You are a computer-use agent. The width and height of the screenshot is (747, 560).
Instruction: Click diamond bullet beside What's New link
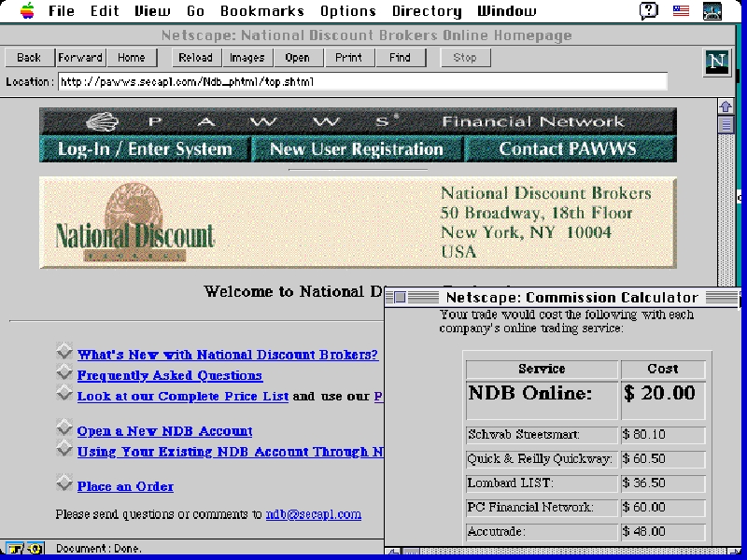coord(64,351)
